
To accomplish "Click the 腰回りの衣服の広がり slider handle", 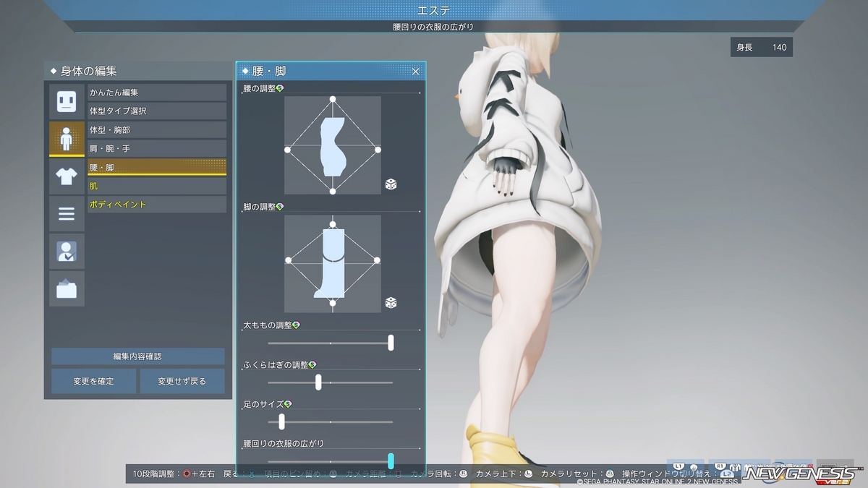I will [x=391, y=461].
